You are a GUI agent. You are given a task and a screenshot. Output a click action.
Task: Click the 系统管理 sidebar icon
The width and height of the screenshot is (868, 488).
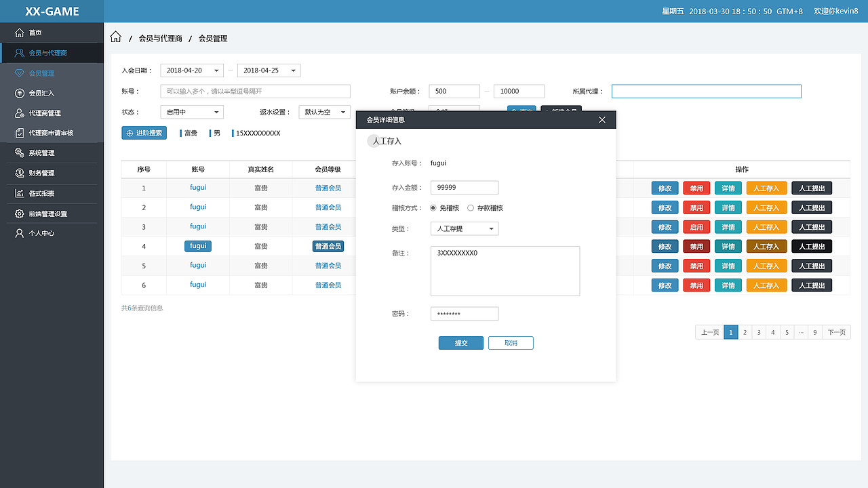pos(19,153)
